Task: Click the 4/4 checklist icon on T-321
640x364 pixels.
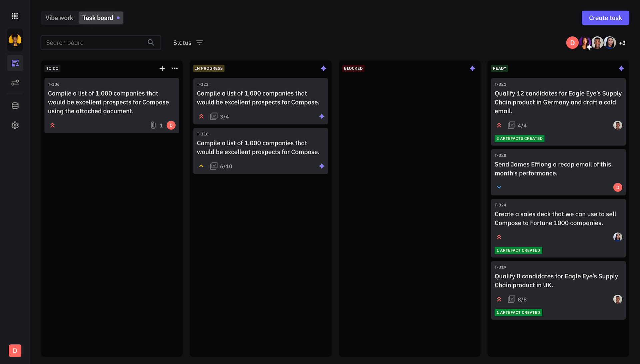Action: [511, 125]
